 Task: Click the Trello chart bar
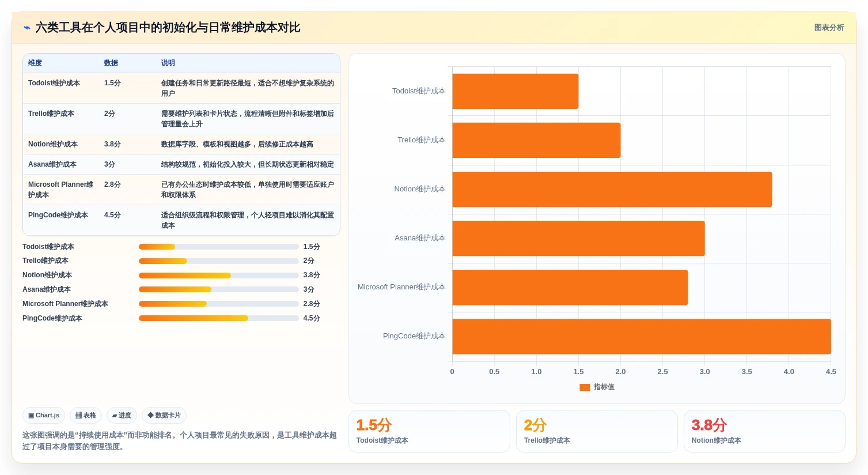[536, 140]
